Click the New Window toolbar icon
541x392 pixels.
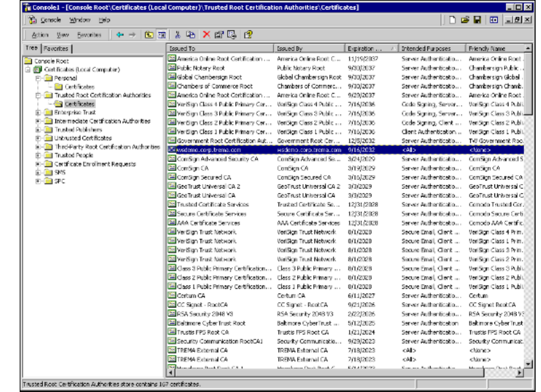pyautogui.click(x=494, y=20)
